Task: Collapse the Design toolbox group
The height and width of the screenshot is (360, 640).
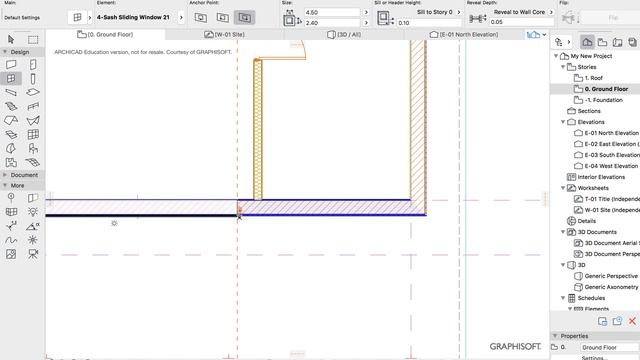Action: pos(5,52)
